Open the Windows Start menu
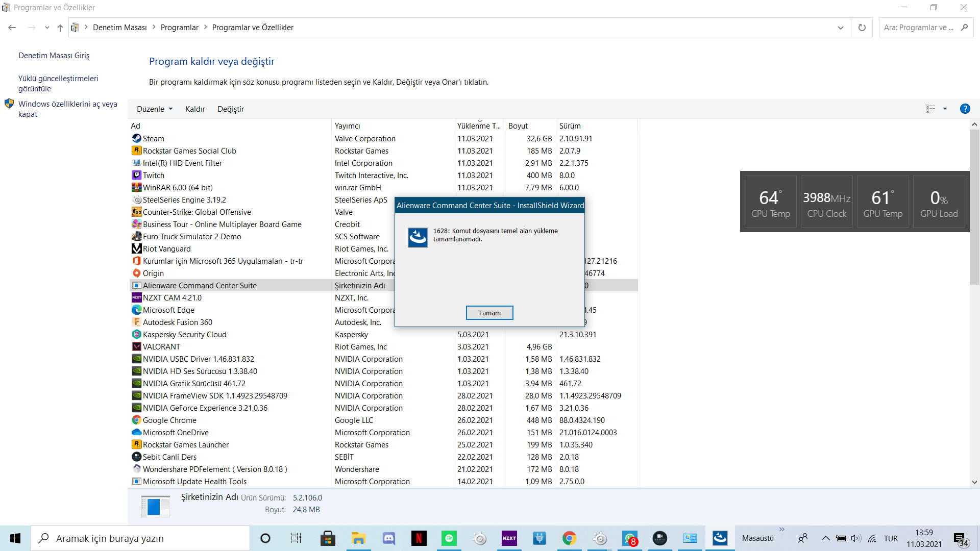This screenshot has width=980, height=551. [x=15, y=538]
